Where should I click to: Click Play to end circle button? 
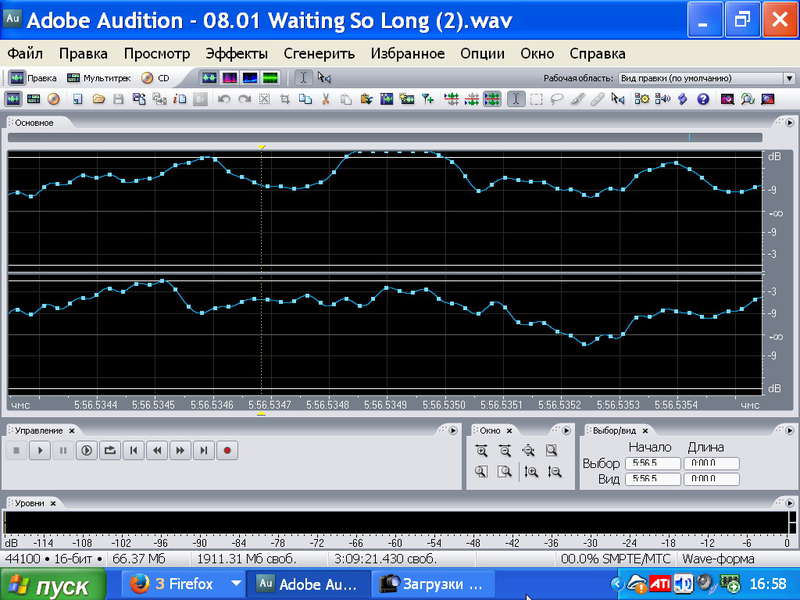[86, 451]
